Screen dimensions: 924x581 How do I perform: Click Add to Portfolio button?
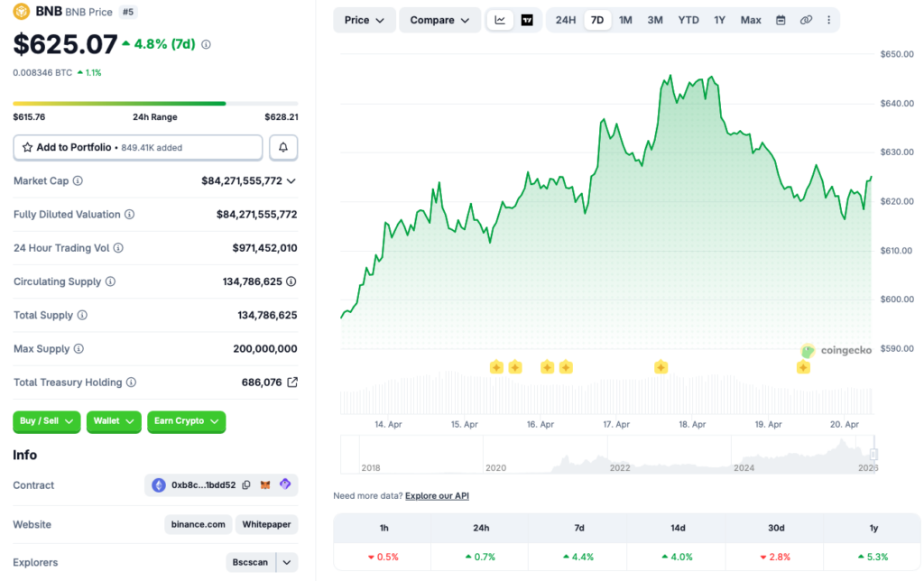[138, 147]
